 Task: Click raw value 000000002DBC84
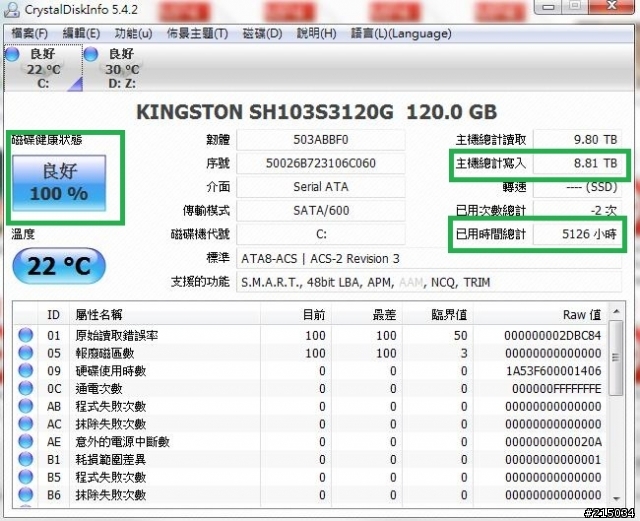553,336
